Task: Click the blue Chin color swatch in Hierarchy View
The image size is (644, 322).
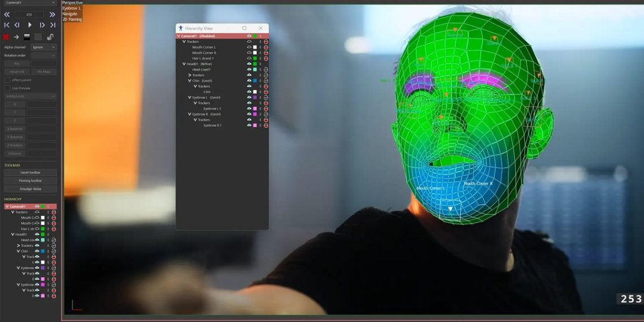Action: (255, 81)
